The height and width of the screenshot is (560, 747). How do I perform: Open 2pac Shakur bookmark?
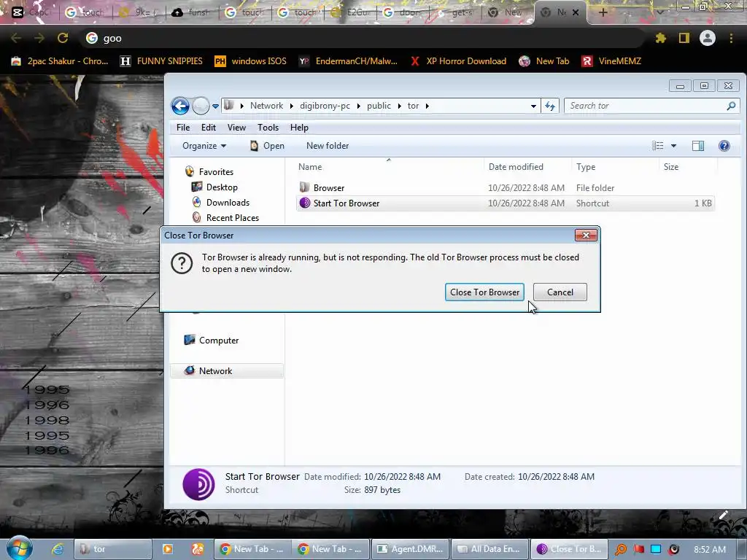click(x=60, y=61)
